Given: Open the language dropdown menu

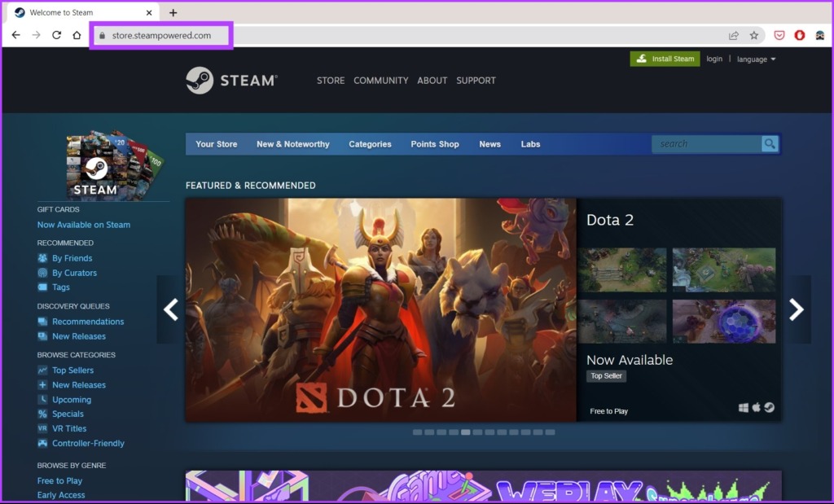Looking at the screenshot, I should (x=756, y=59).
